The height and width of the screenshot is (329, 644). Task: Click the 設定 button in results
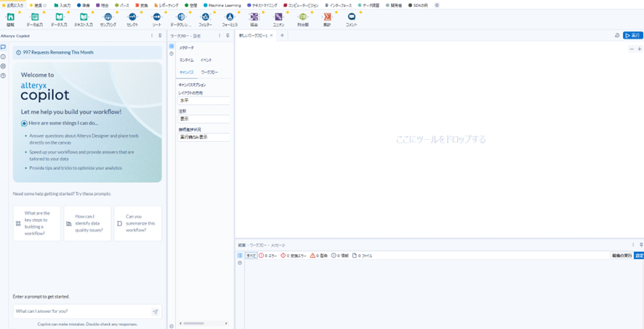pos(639,255)
